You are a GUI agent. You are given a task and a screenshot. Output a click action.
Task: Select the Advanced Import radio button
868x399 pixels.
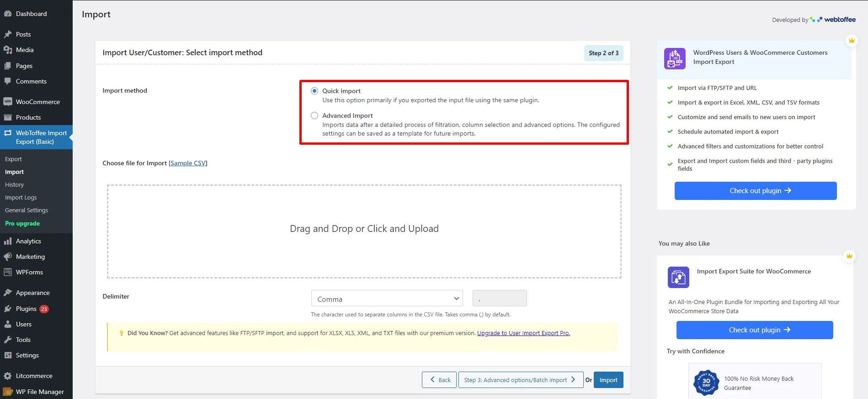(314, 115)
